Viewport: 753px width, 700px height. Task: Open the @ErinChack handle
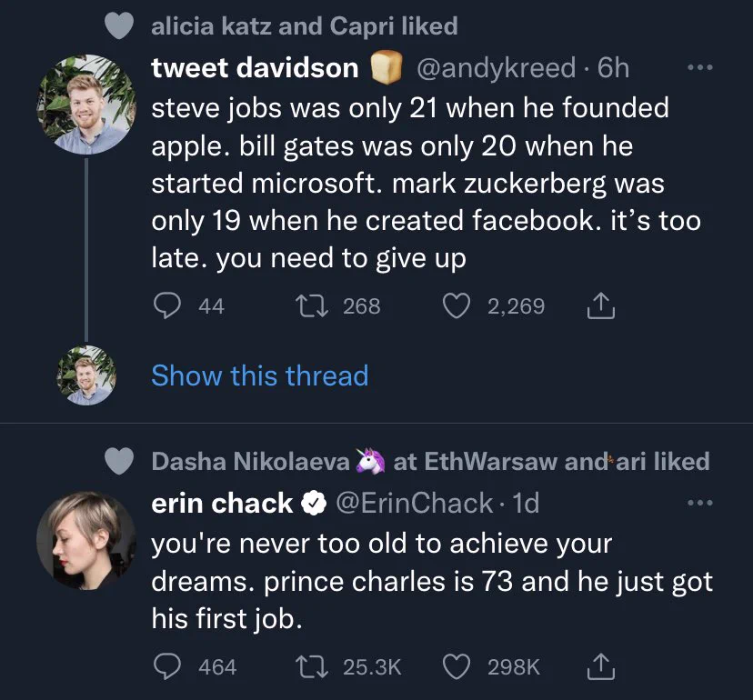coord(415,503)
